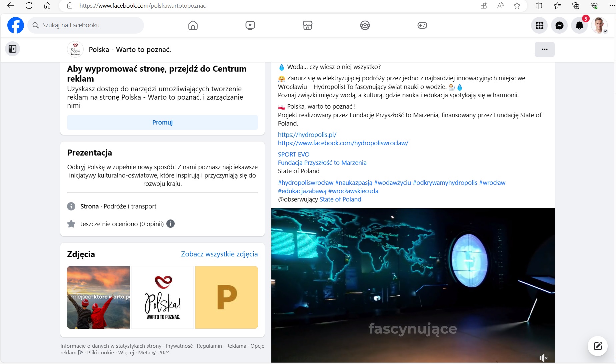Open the Facebook Messenger icon
This screenshot has width=616, height=364.
pyautogui.click(x=559, y=25)
